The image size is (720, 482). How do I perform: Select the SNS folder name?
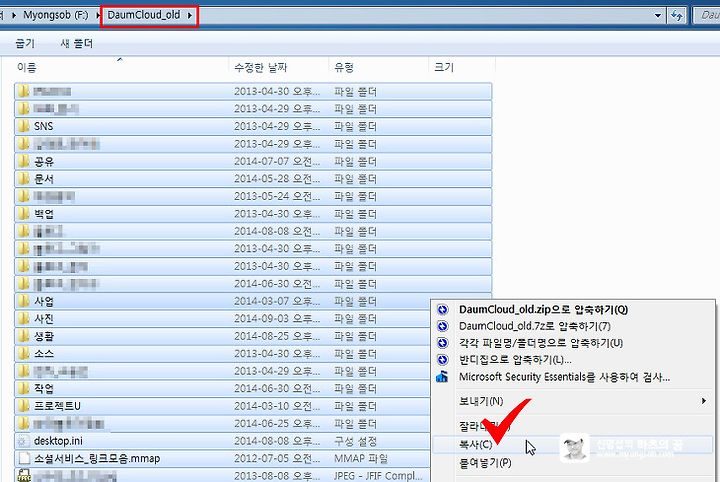point(43,126)
